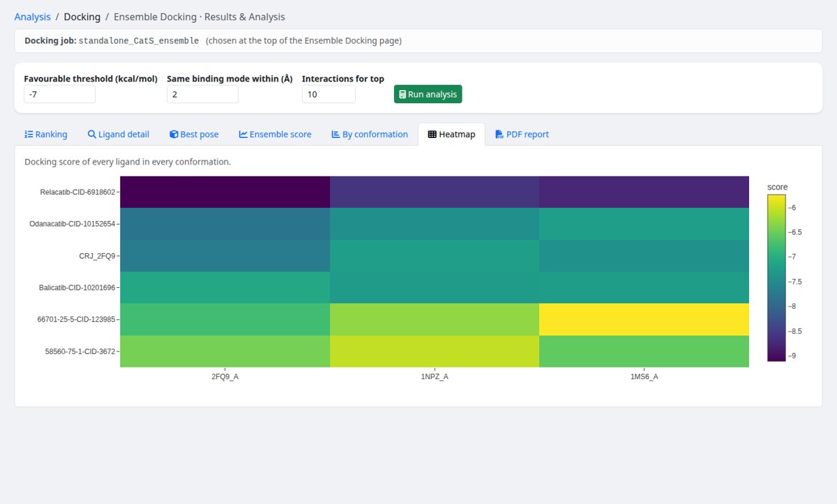The width and height of the screenshot is (837, 504).
Task: Click the Ranking tab list icon
Action: point(29,135)
